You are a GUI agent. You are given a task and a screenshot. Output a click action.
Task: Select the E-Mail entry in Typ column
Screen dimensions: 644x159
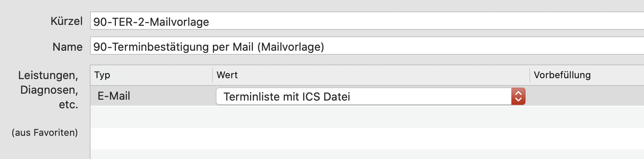(114, 96)
